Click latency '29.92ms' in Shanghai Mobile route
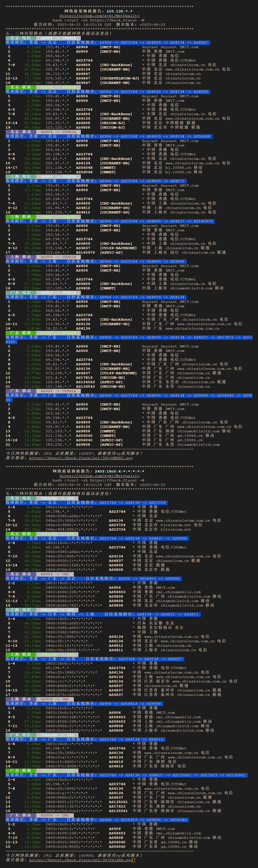Screen dimensions: 258x868 [33, 288]
